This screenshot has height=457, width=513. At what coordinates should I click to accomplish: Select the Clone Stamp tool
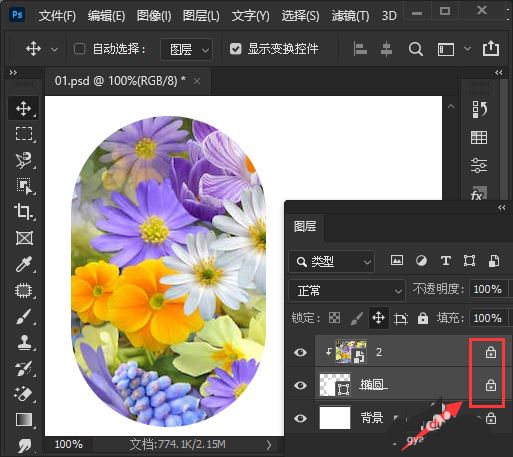pyautogui.click(x=24, y=342)
